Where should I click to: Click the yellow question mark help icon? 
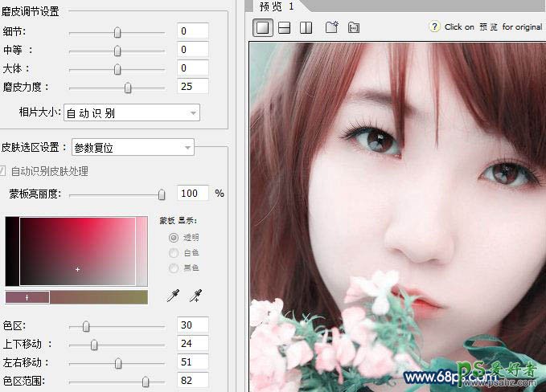click(x=435, y=27)
